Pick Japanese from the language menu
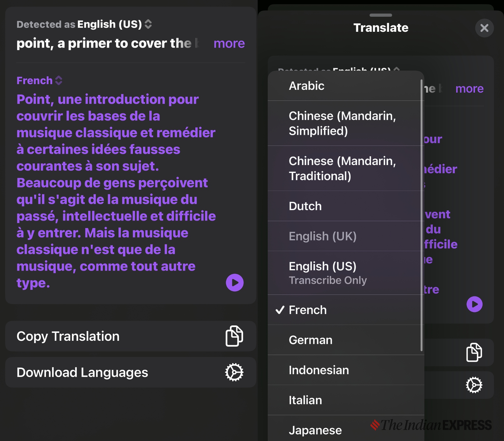 coord(315,430)
